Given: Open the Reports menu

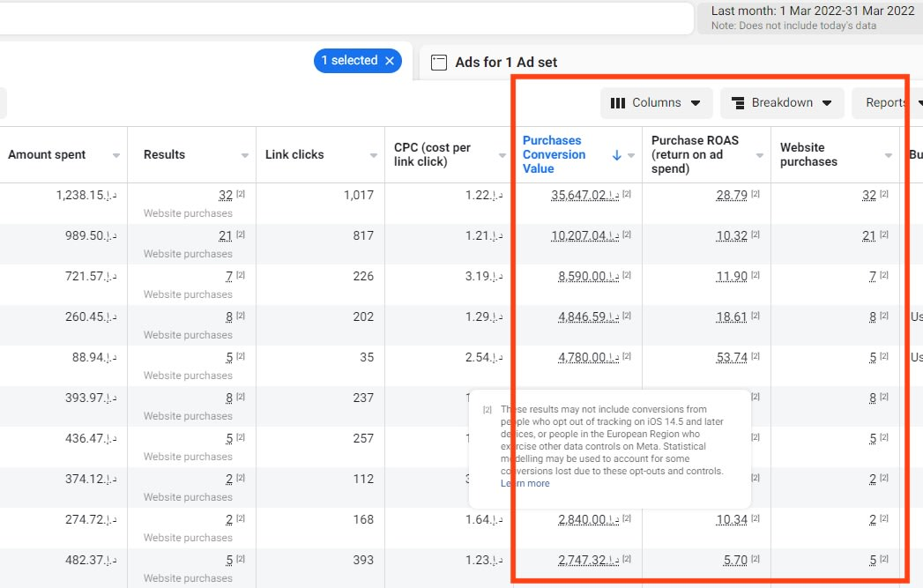Looking at the screenshot, I should click(887, 103).
